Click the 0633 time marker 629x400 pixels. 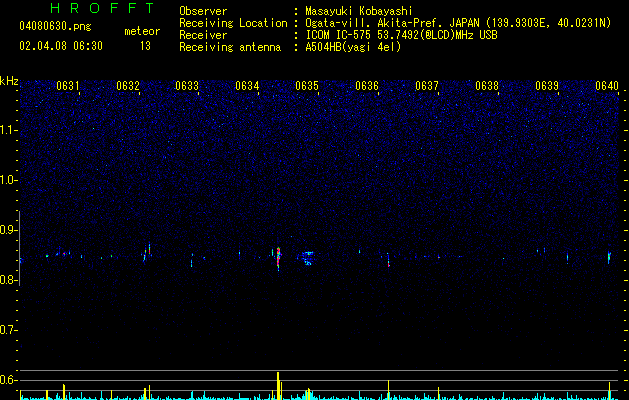[187, 86]
